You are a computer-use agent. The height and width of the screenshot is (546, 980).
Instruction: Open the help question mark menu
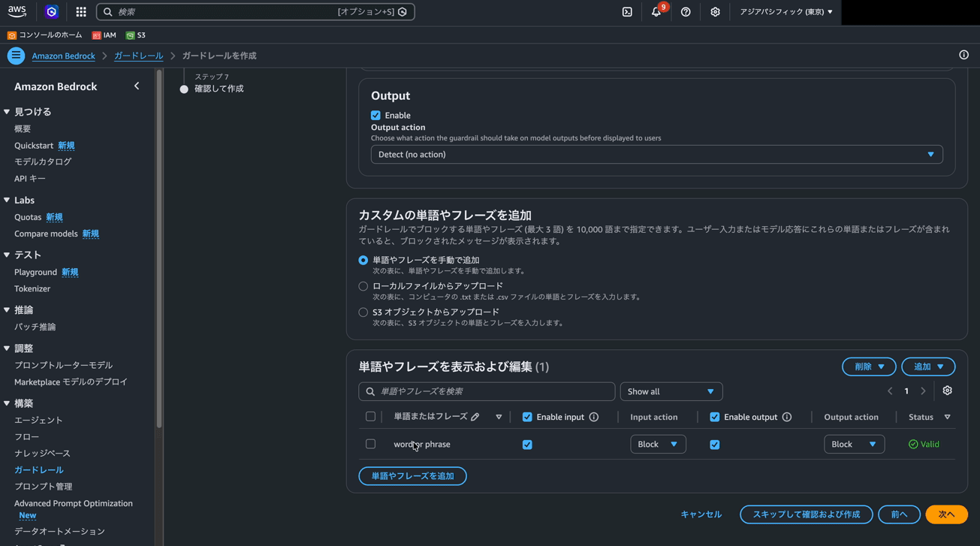(x=686, y=12)
